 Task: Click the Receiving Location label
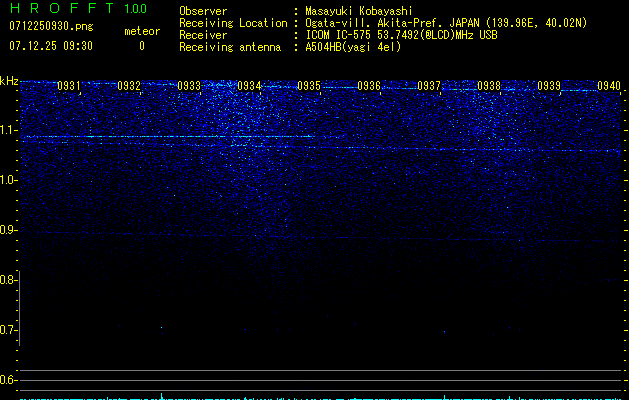pos(233,23)
